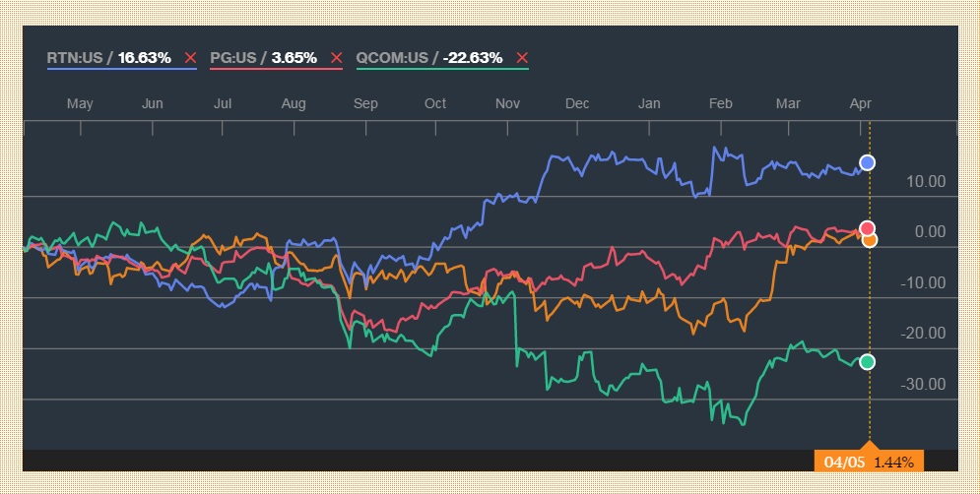Screen dimensions: 980x494
Task: Click the red PG data point marker
Action: coord(868,228)
